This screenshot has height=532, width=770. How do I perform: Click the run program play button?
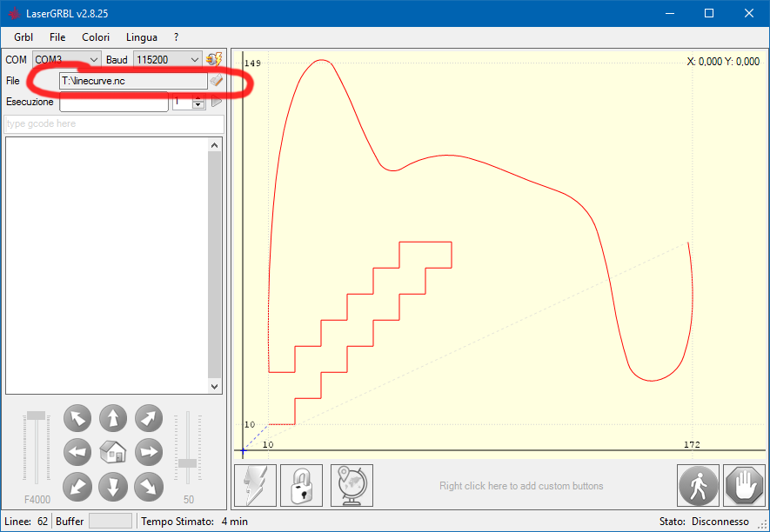[216, 102]
